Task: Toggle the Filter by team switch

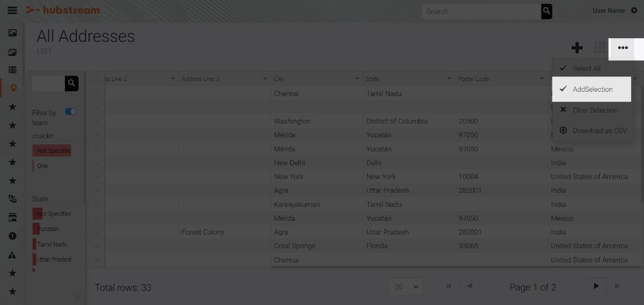Action: coord(71,112)
